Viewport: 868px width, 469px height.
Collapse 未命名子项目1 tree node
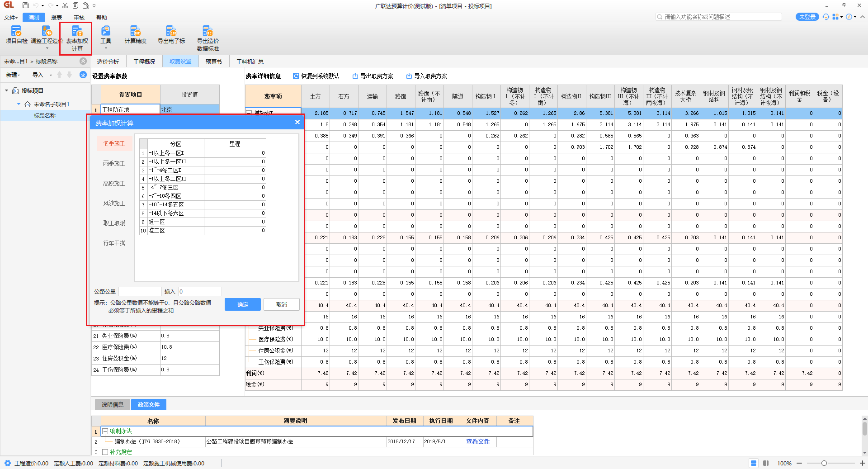coord(19,104)
